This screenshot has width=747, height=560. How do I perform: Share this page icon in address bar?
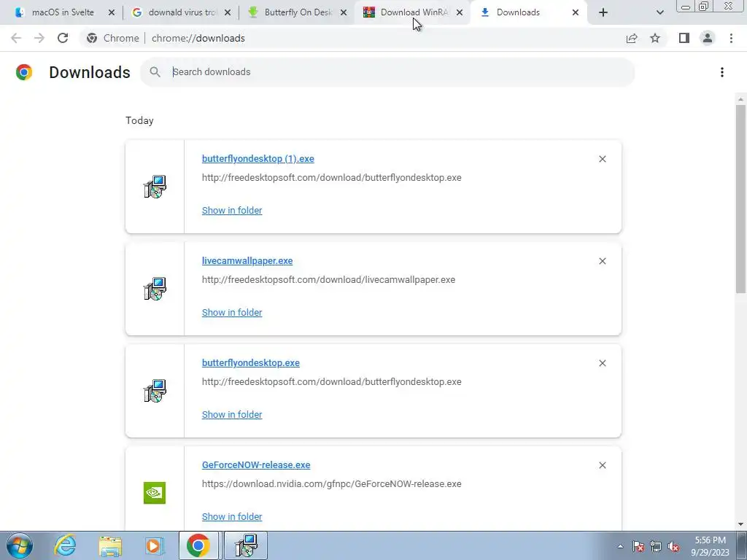(632, 38)
